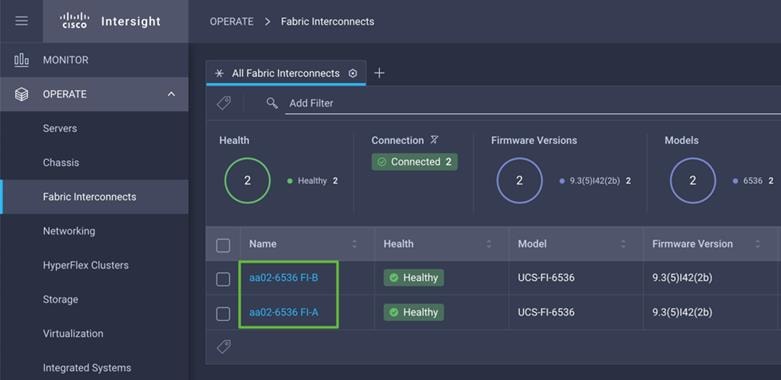Click the Firmware Versions donut chart
The height and width of the screenshot is (380, 781).
[x=519, y=181]
